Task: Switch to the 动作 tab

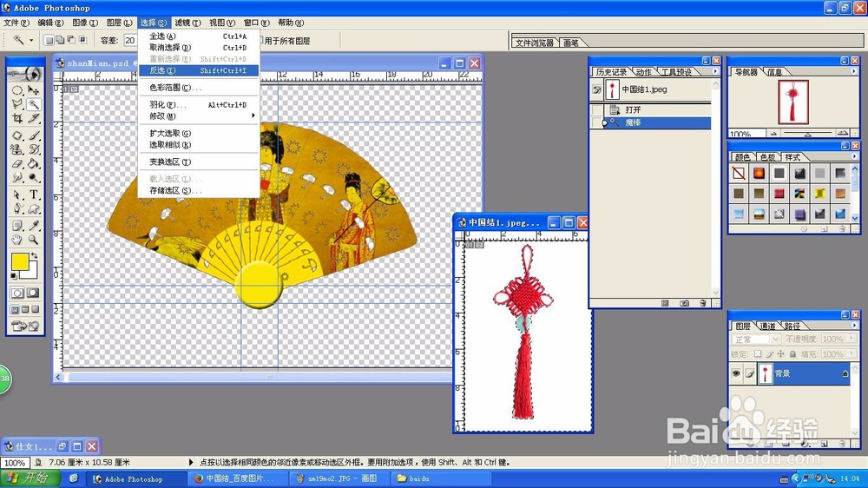Action: pyautogui.click(x=643, y=72)
